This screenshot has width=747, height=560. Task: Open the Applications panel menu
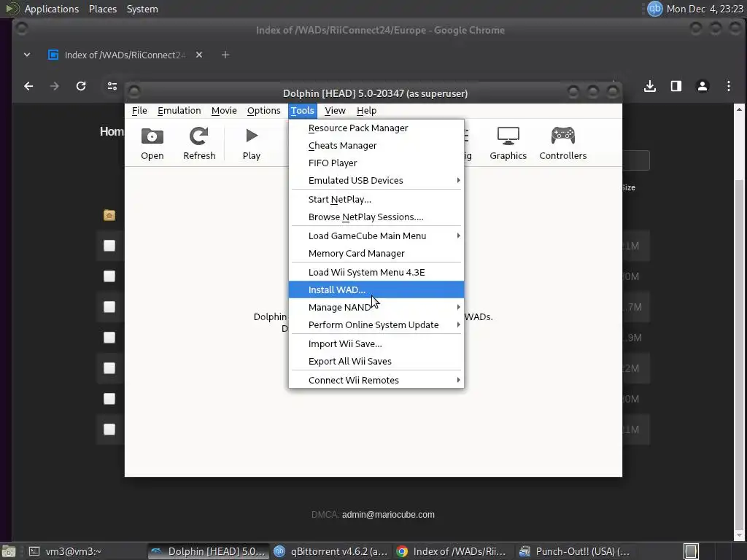(52, 9)
